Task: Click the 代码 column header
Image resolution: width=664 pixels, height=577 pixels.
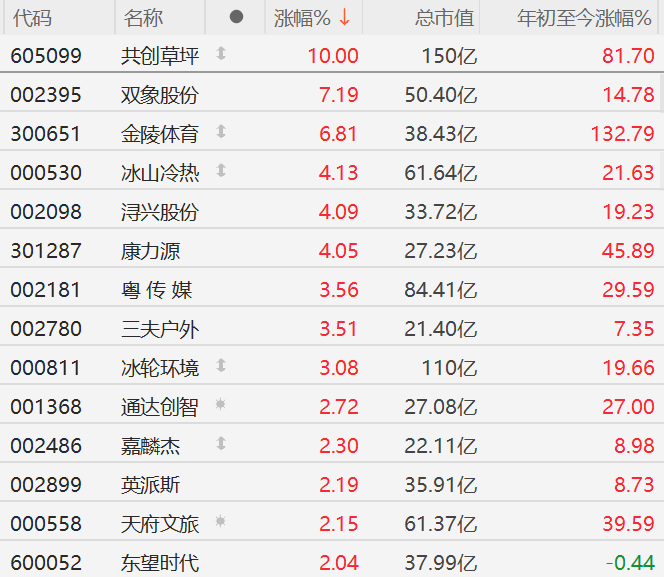Action: [x=33, y=18]
